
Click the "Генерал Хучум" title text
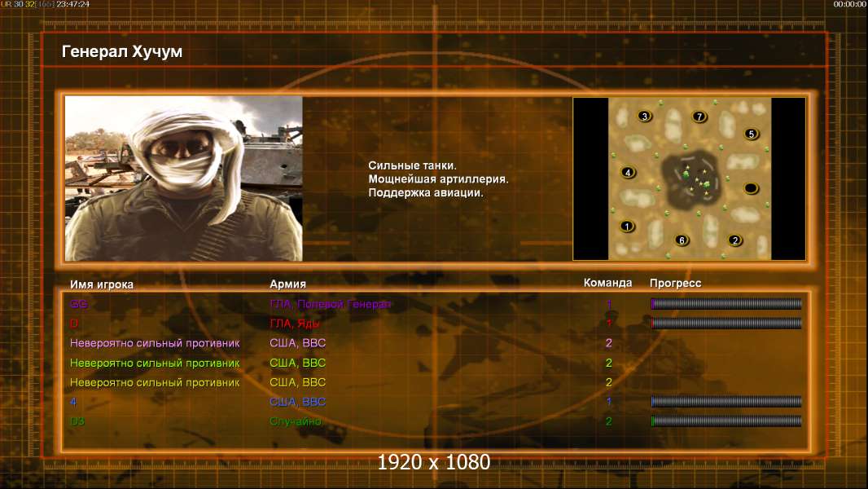[122, 52]
